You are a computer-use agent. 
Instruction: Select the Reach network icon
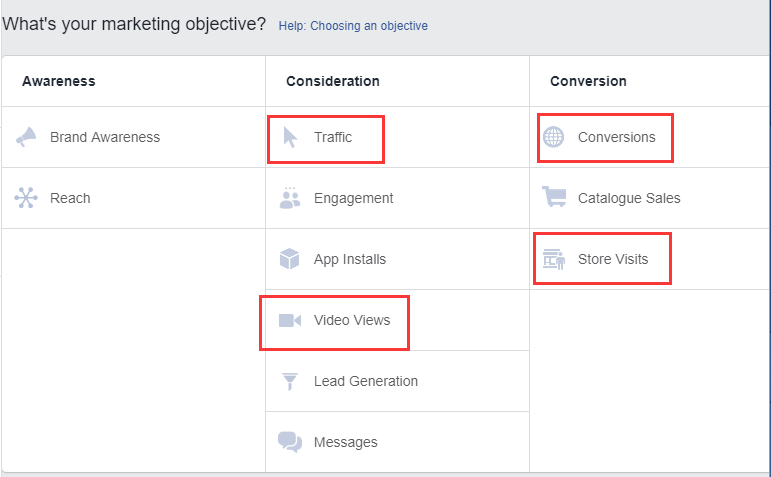pos(26,198)
